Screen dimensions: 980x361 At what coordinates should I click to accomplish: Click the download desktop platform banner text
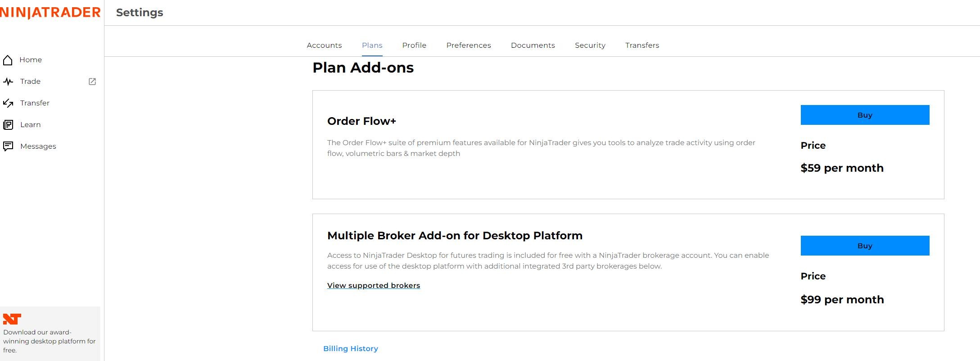[x=50, y=341]
